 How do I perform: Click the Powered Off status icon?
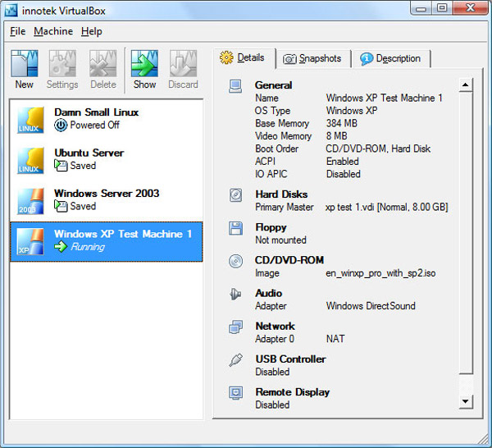[x=61, y=126]
